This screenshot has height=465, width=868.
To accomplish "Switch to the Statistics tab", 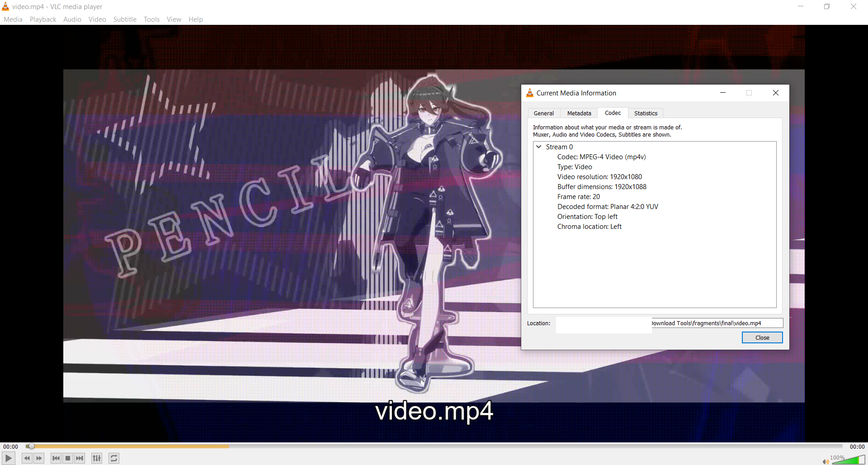I will tap(646, 114).
